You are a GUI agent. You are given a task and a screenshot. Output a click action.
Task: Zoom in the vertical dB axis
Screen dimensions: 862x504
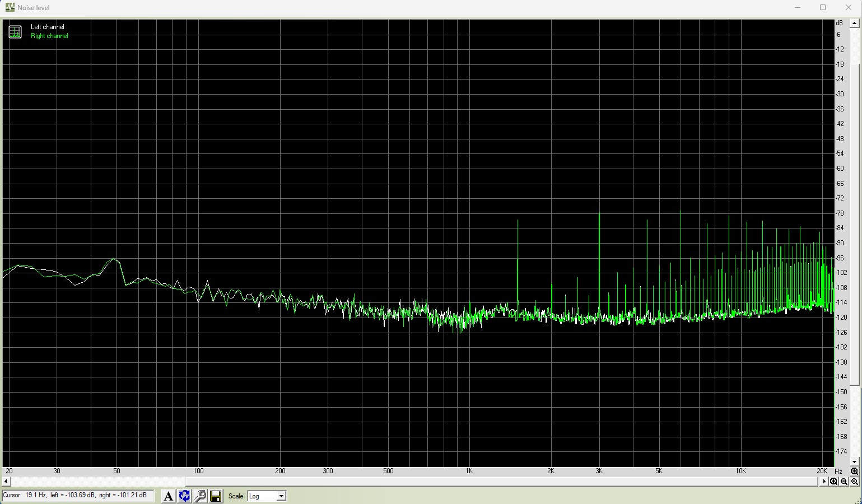point(854,471)
